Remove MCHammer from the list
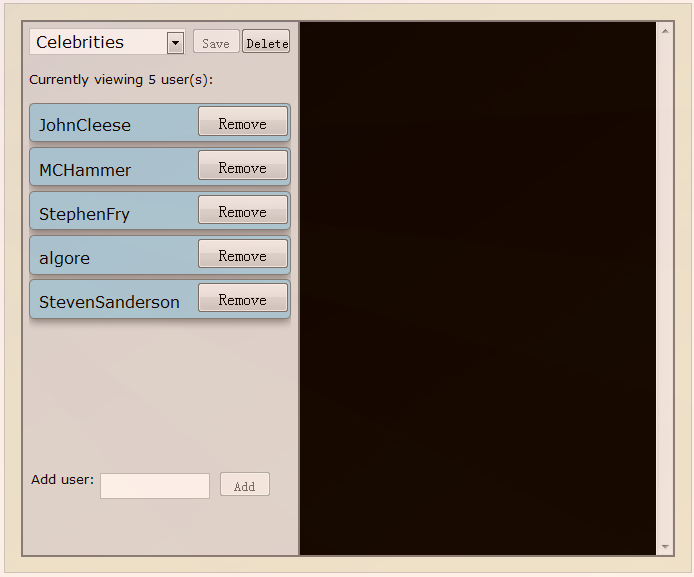The height and width of the screenshot is (577, 694). tap(243, 165)
